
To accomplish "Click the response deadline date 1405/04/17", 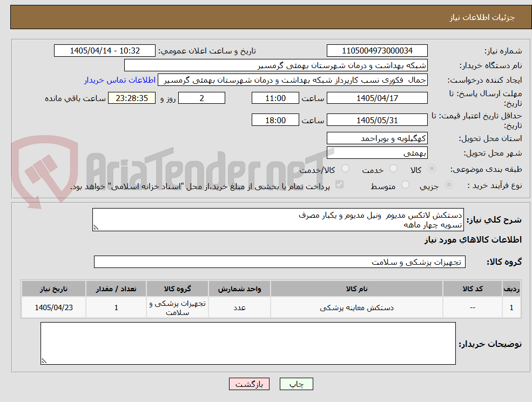I will pos(377,98).
